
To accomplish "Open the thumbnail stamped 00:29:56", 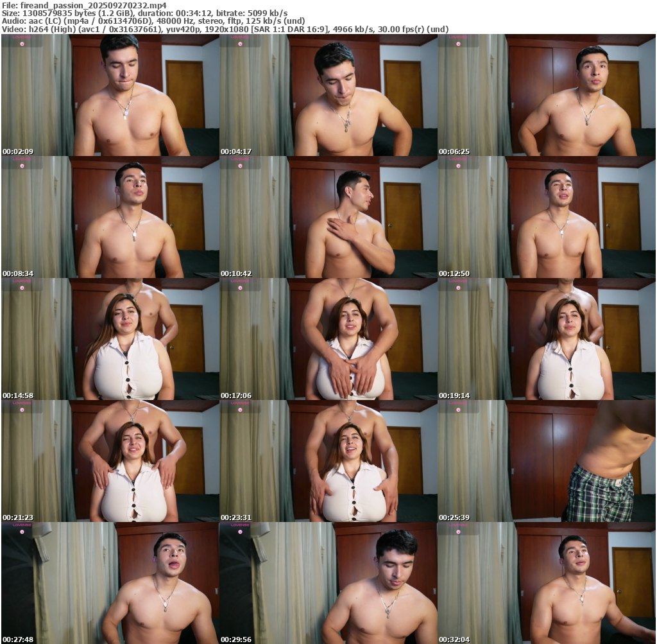I will [328, 583].
